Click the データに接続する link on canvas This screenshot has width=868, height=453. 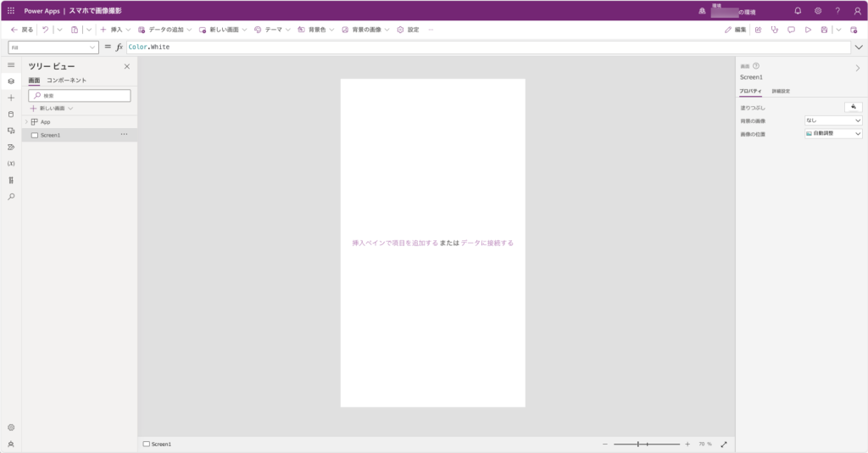(x=487, y=243)
